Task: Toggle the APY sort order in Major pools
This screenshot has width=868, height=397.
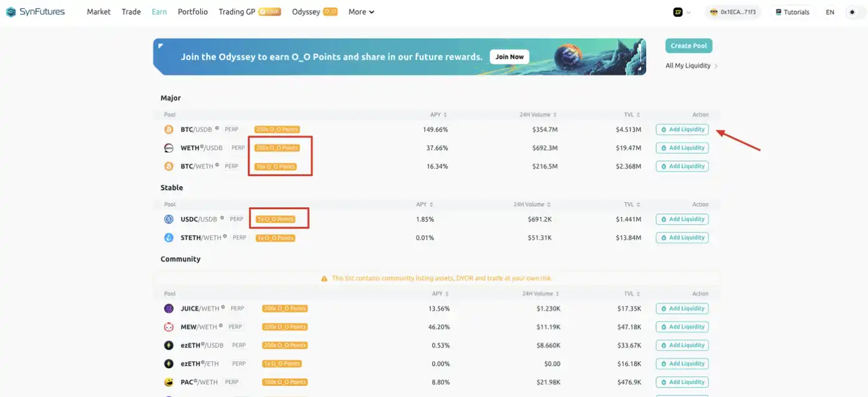Action: pos(445,114)
